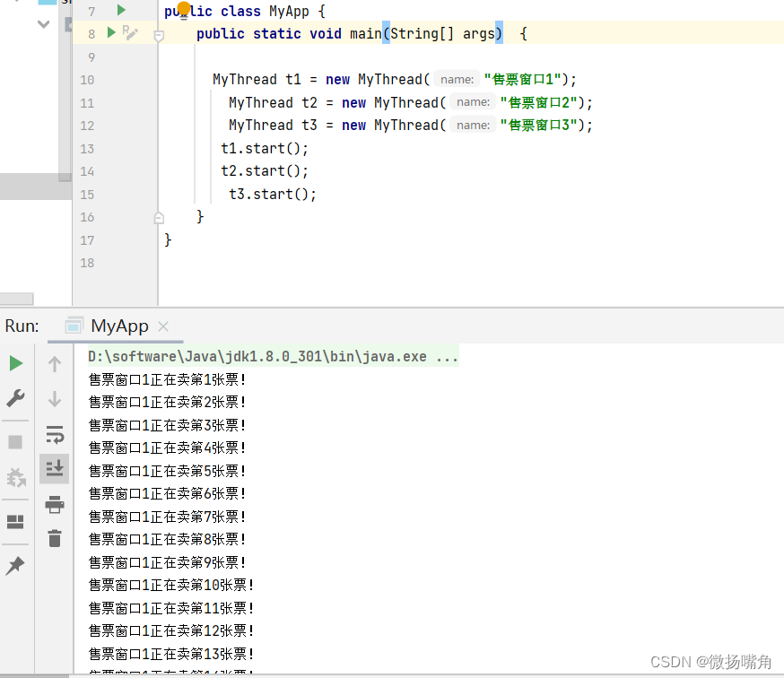Run main method from line 8 gutter
Viewport: 784px width, 678px height.
point(111,32)
